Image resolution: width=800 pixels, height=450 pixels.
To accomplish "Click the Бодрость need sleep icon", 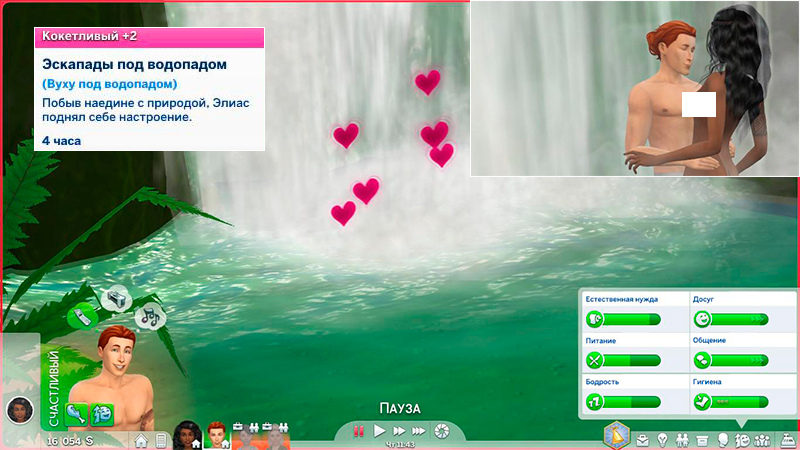I will pyautogui.click(x=594, y=402).
